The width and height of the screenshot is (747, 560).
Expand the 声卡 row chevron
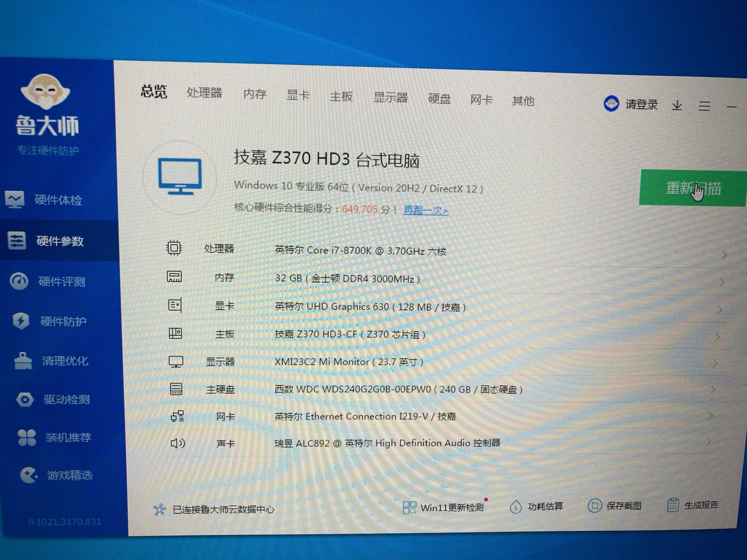(708, 441)
